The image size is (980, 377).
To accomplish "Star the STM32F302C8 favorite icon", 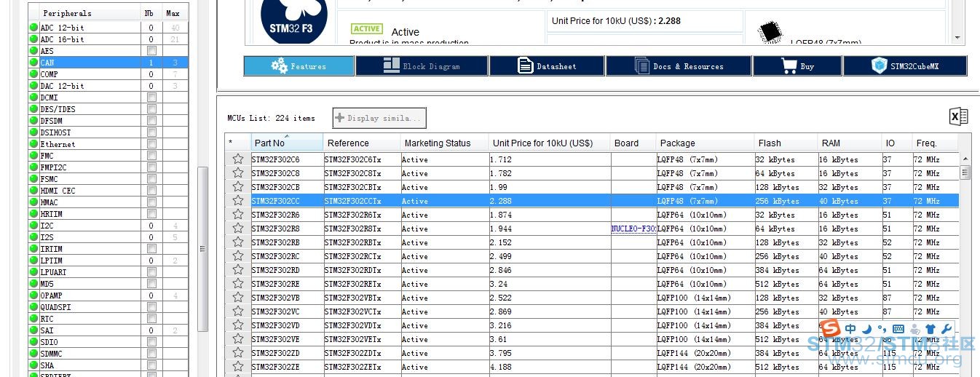I will point(237,173).
